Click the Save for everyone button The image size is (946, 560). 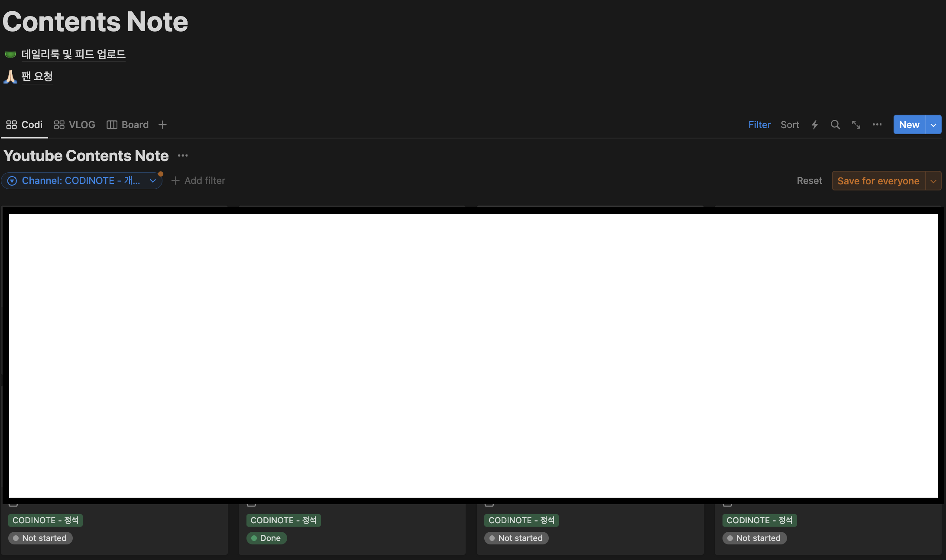click(878, 181)
